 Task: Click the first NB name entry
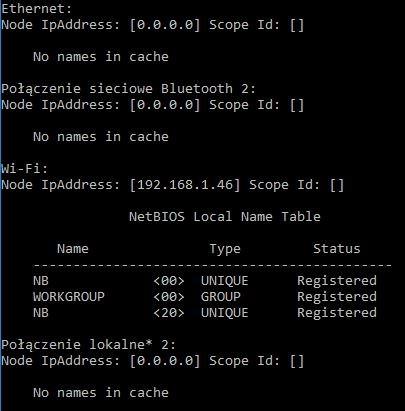(41, 281)
